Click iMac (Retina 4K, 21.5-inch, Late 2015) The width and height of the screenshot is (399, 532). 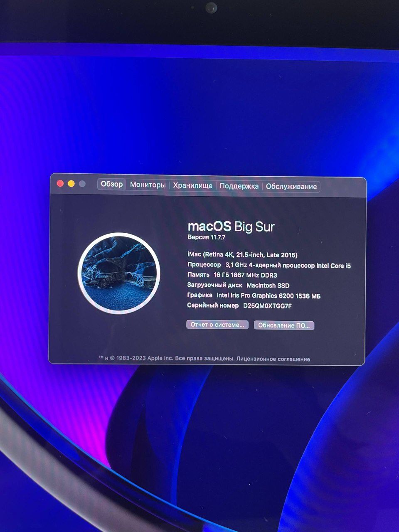pos(242,255)
